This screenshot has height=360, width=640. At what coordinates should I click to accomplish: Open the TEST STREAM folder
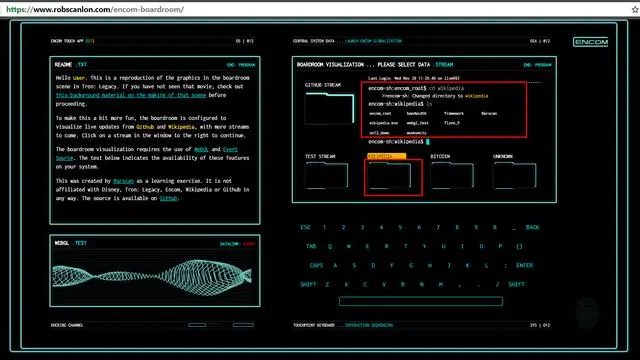point(327,176)
